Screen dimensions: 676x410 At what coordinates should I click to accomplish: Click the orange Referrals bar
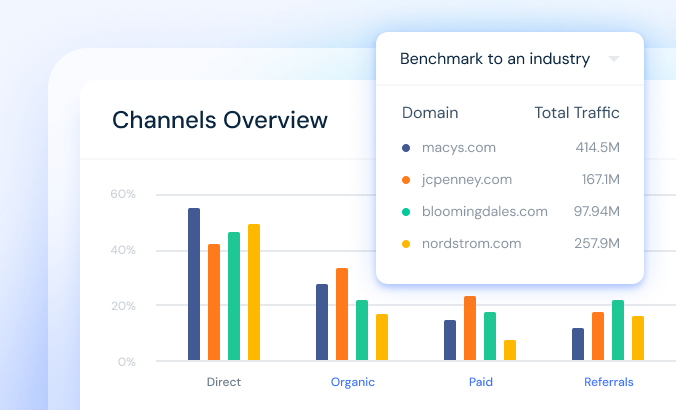tap(598, 336)
